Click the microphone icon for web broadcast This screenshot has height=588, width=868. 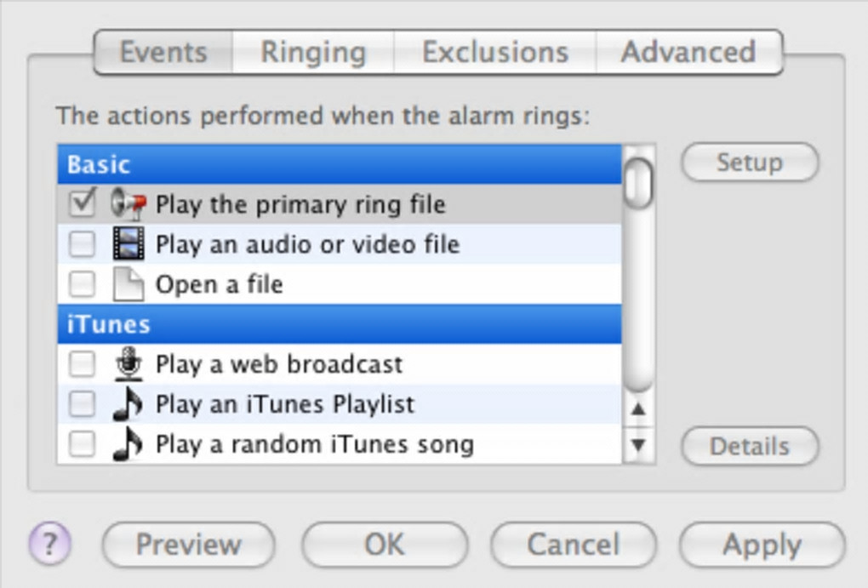click(128, 365)
